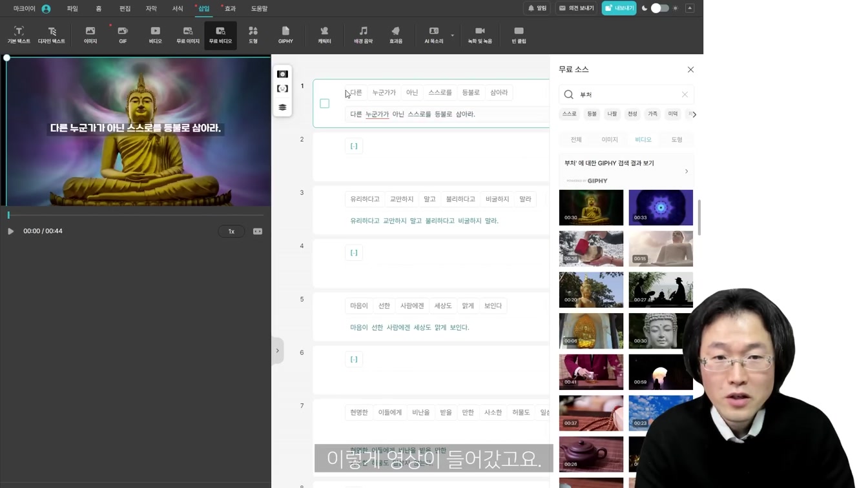
Task: Close the 무료 소스 panel
Action: click(x=690, y=70)
